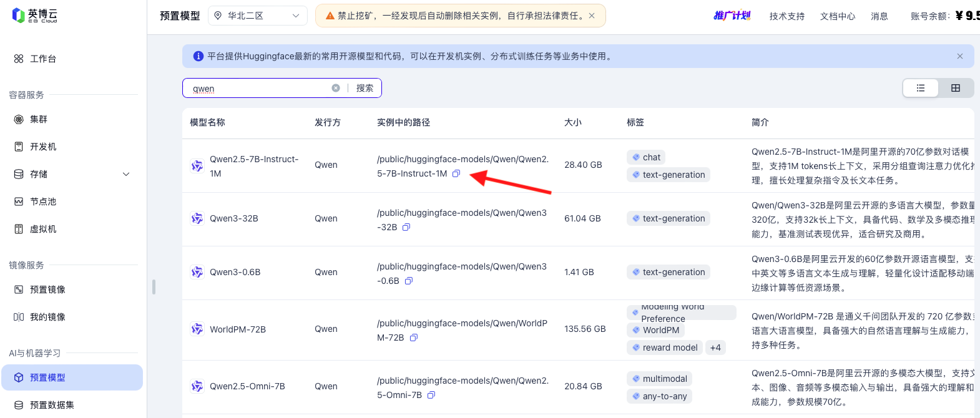The width and height of the screenshot is (980, 418).
Task: Open model name Qwen3-32B
Action: 234,218
